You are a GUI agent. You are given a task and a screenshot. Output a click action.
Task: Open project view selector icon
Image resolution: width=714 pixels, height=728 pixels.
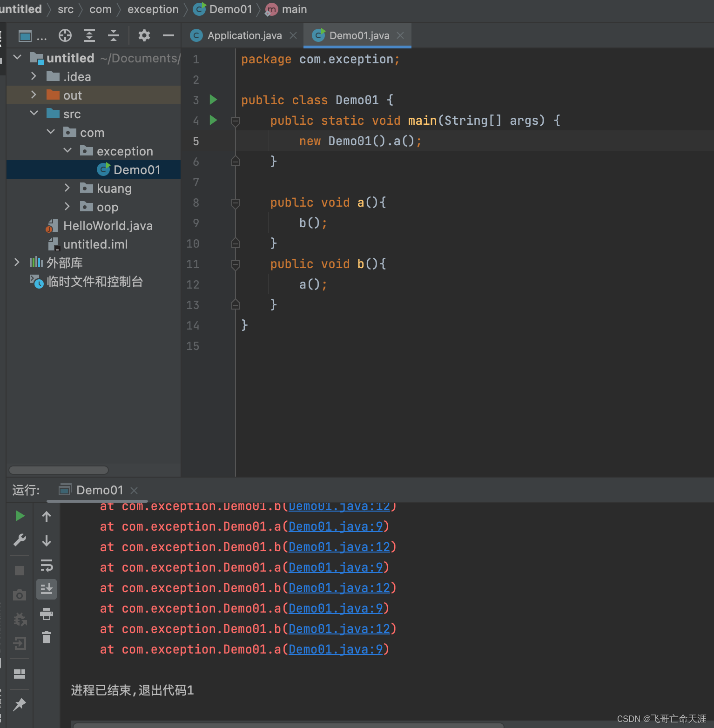coord(25,36)
